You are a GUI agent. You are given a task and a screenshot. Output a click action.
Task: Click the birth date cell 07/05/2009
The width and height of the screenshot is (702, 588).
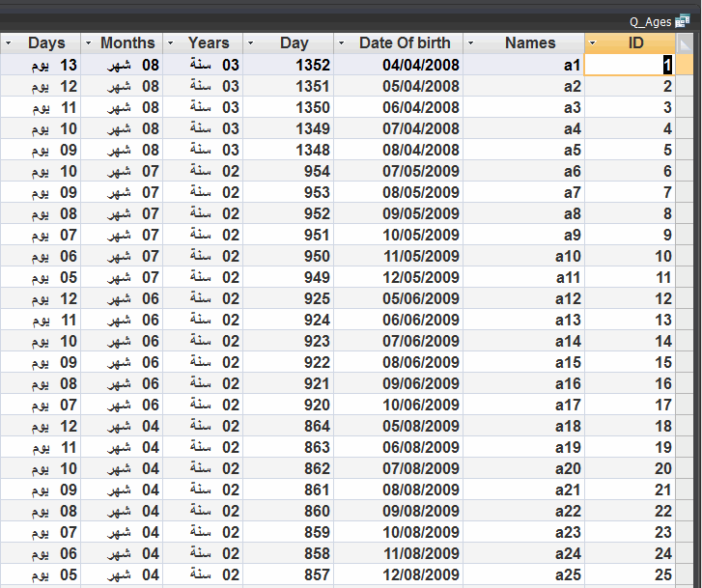pyautogui.click(x=399, y=171)
